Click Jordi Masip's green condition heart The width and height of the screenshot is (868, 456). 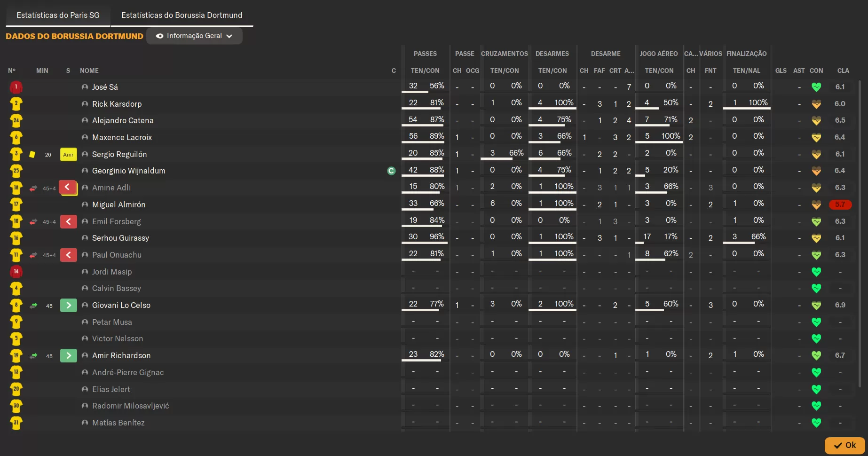click(816, 272)
